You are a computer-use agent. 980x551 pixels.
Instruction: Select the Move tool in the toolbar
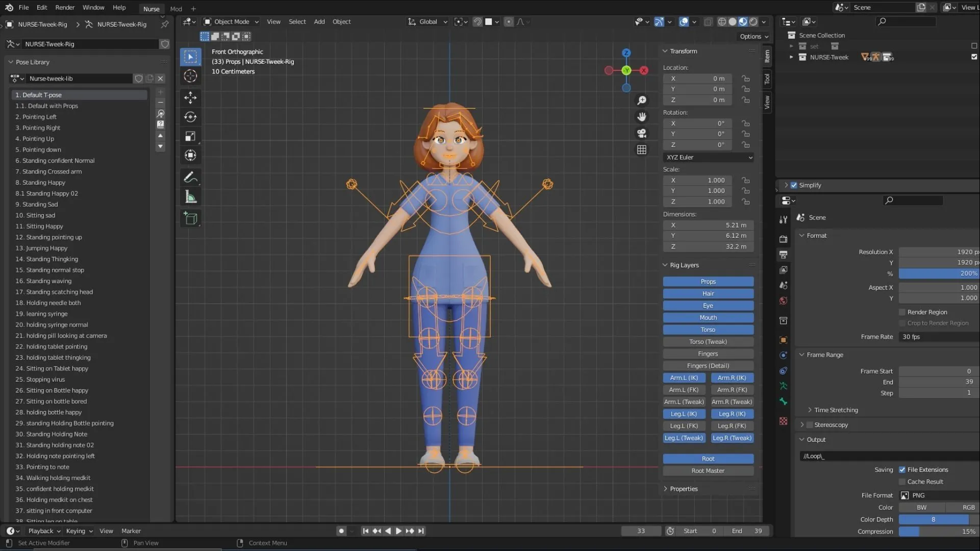tap(190, 98)
